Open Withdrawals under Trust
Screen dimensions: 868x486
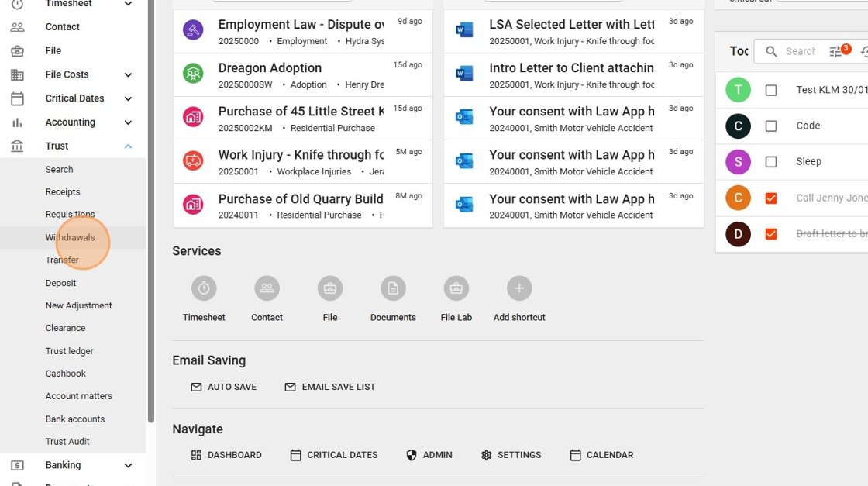pyautogui.click(x=70, y=237)
